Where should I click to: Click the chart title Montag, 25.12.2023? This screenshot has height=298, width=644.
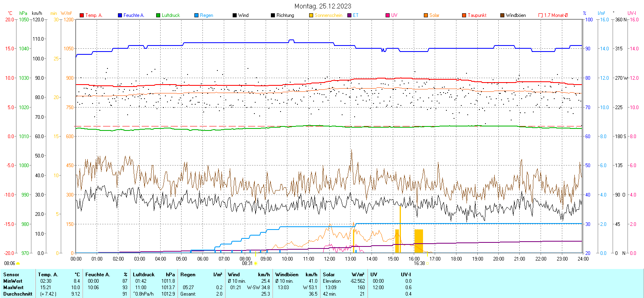click(x=322, y=6)
